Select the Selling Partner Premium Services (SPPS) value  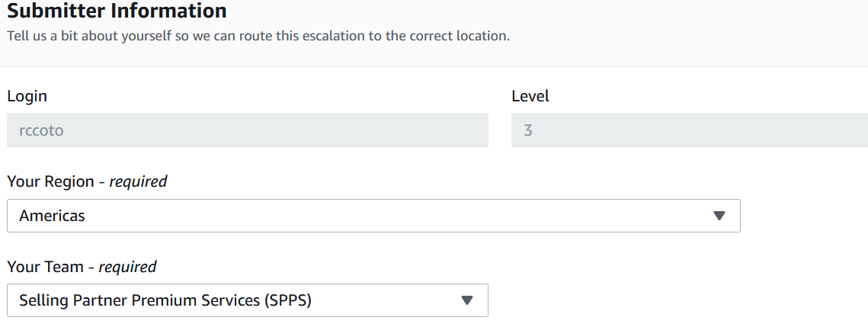point(165,300)
